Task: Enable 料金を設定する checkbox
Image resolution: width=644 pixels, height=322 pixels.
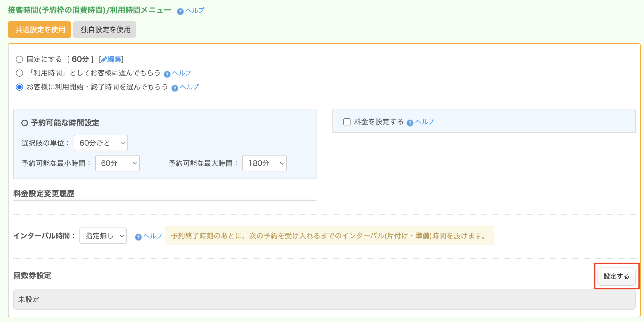Action: click(x=347, y=122)
